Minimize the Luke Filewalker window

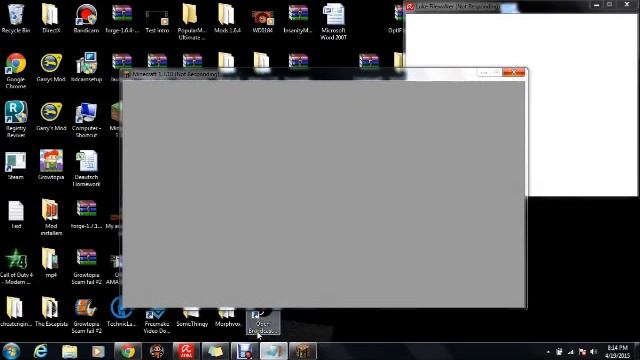pos(597,5)
